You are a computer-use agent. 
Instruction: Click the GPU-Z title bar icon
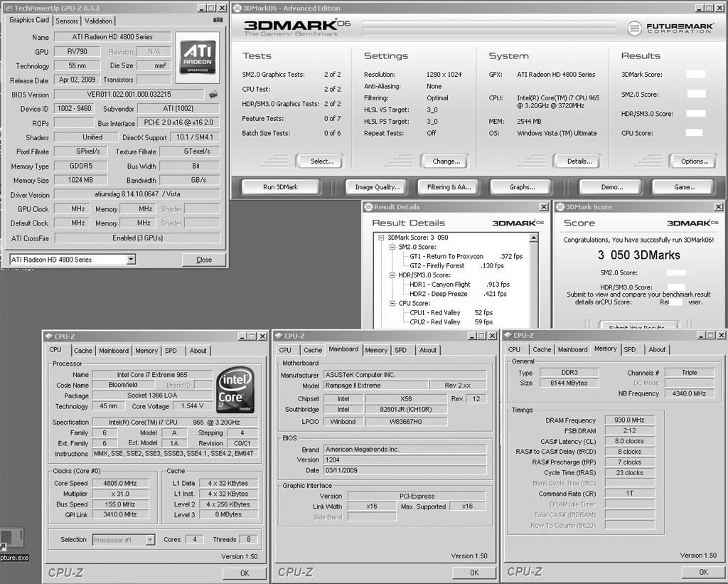(9, 8)
